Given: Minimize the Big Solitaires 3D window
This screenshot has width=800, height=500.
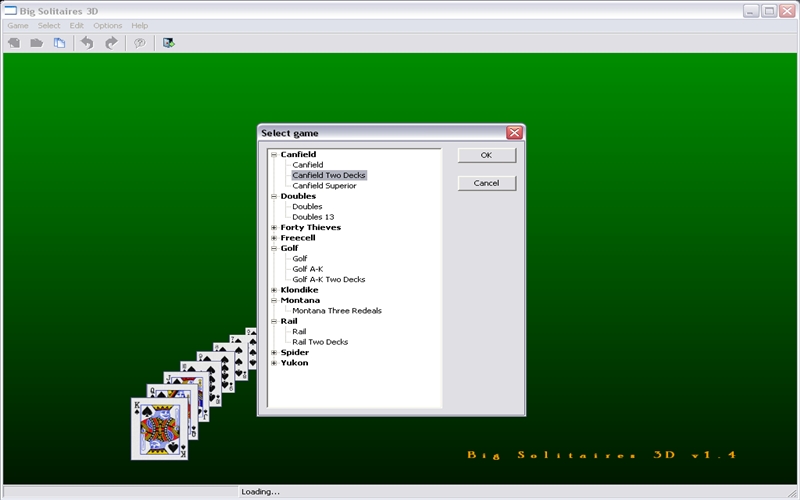Looking at the screenshot, I should 751,11.
